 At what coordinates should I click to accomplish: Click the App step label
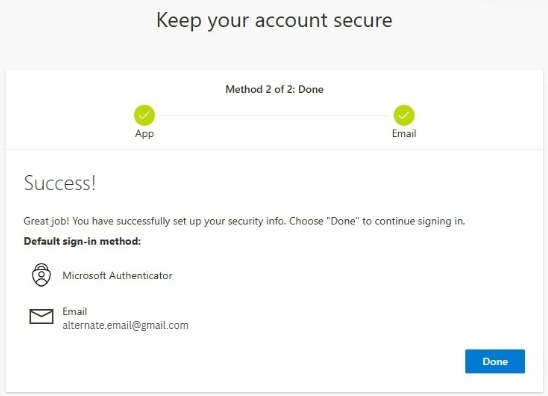tap(144, 134)
